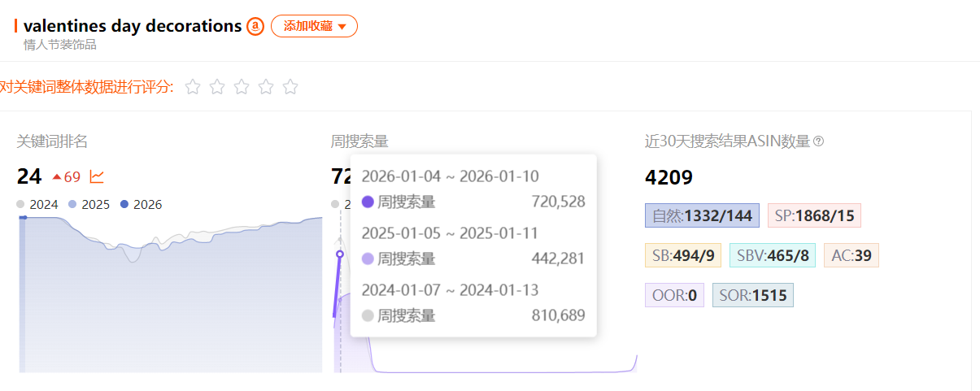The height and width of the screenshot is (391, 980).
Task: Select the fifth rating star
Action: [x=290, y=87]
